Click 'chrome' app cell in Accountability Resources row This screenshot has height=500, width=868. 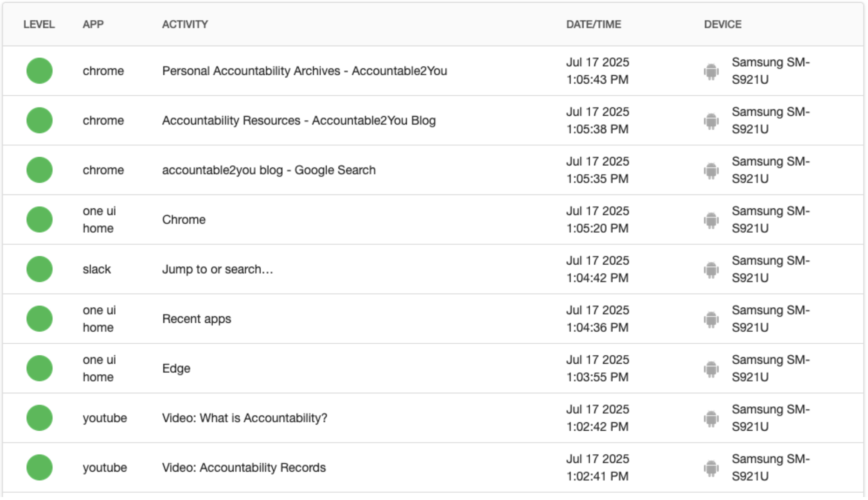coord(103,120)
